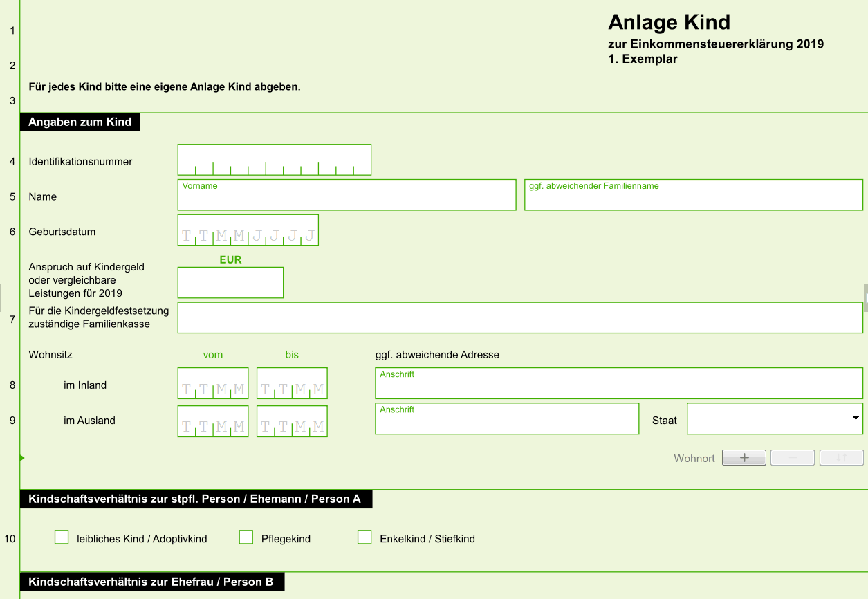
Task: Click the Ausland Anschrift address field
Action: tap(507, 419)
